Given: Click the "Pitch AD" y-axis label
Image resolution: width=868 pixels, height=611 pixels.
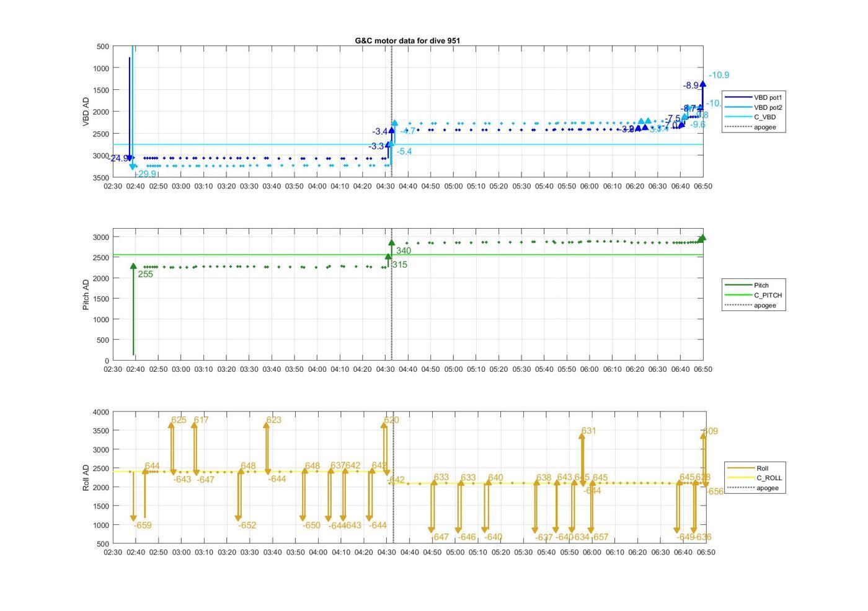Looking at the screenshot, I should [x=86, y=294].
